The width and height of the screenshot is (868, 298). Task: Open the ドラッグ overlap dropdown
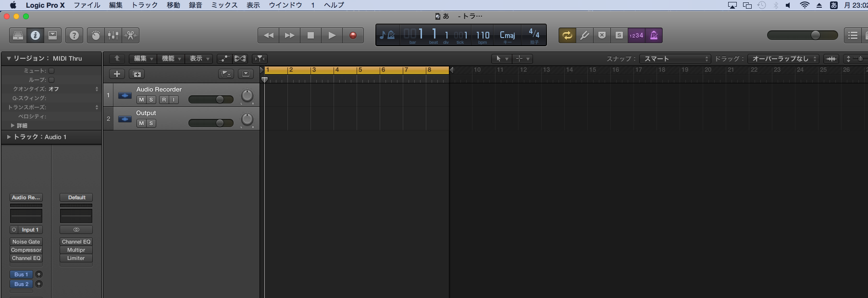(783, 59)
